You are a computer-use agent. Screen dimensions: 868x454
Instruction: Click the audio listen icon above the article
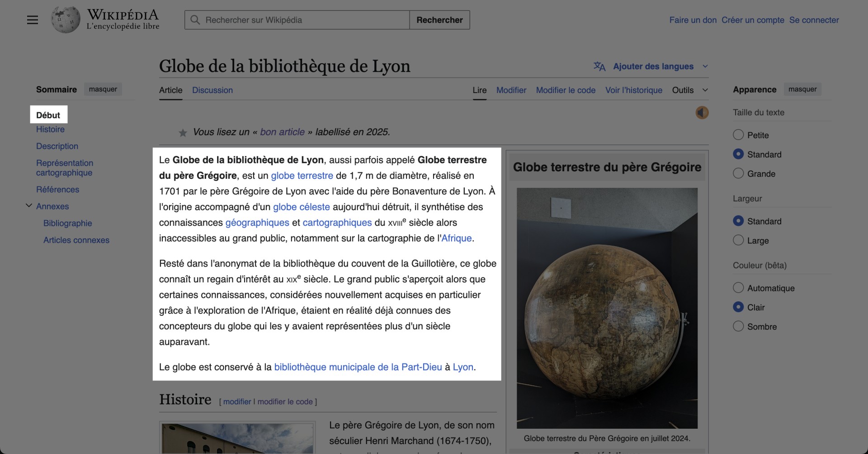(x=702, y=112)
